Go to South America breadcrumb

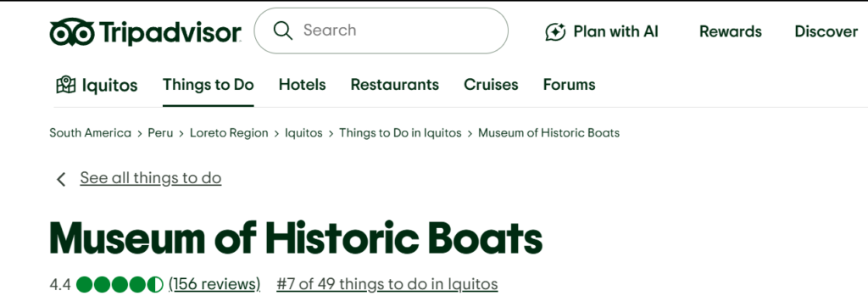tap(90, 133)
